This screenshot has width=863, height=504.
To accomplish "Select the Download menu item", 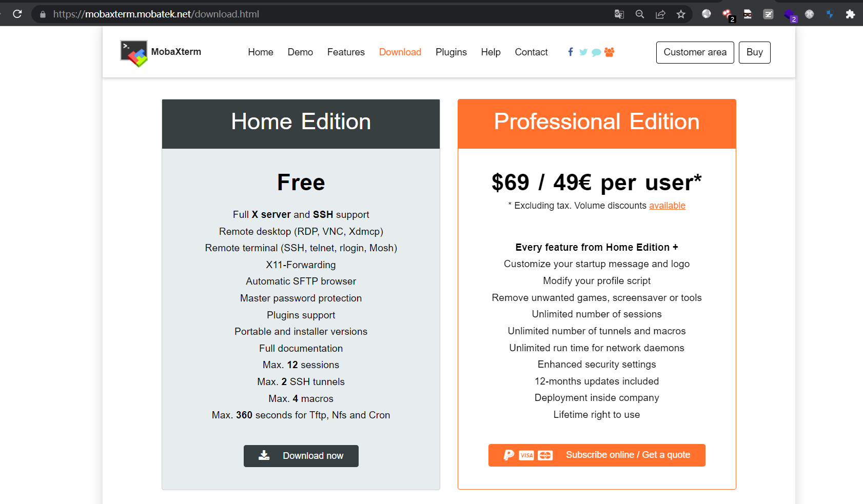I will [400, 52].
